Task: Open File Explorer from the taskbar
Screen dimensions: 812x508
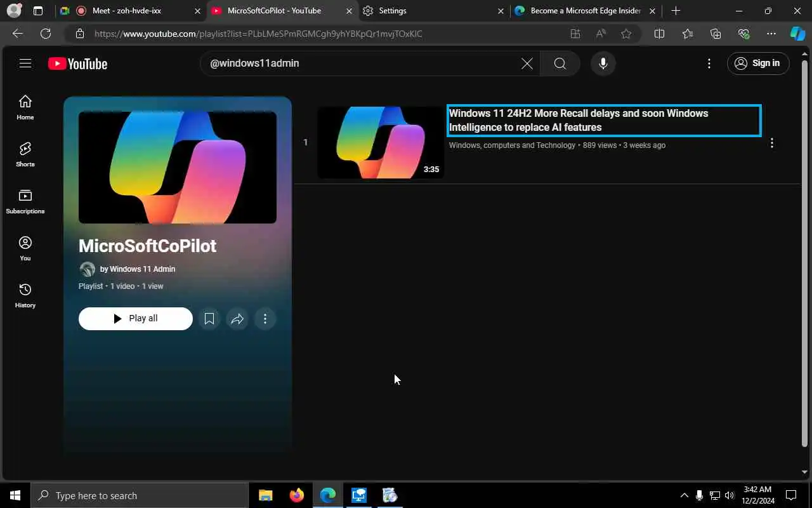Action: pos(265,495)
